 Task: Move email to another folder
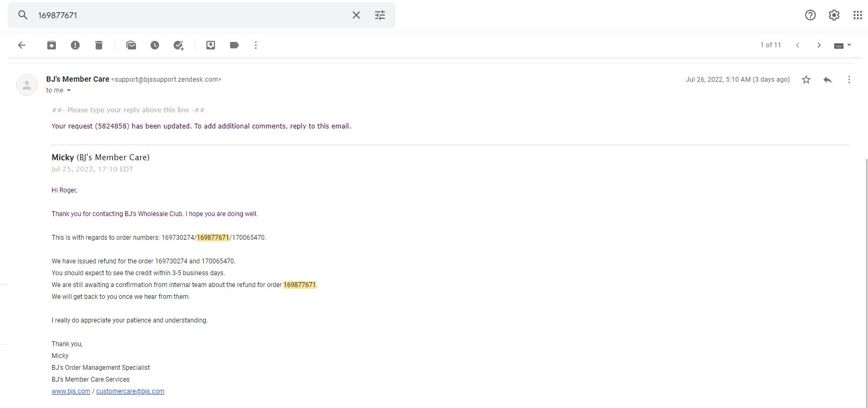point(211,45)
